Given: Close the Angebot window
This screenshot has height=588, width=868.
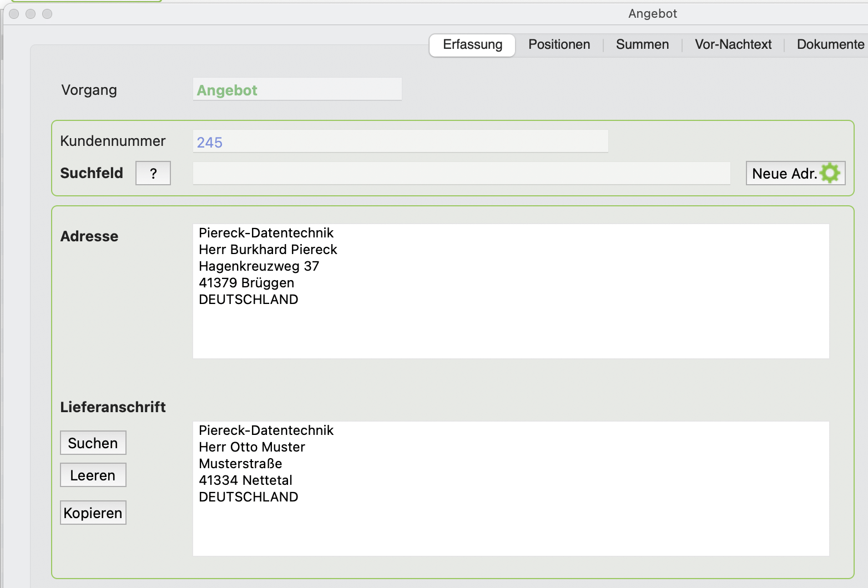Looking at the screenshot, I should tap(14, 14).
